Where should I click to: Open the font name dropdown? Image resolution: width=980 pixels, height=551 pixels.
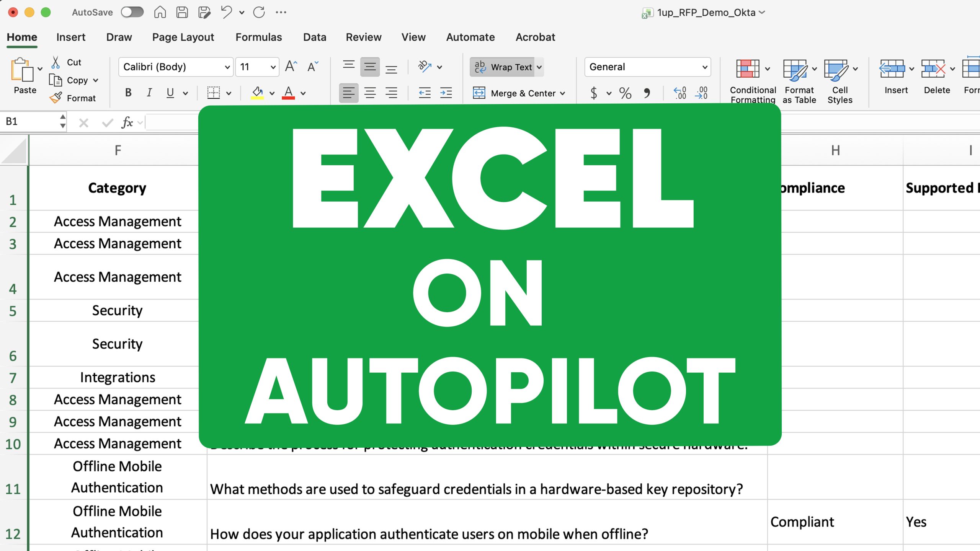pyautogui.click(x=227, y=67)
